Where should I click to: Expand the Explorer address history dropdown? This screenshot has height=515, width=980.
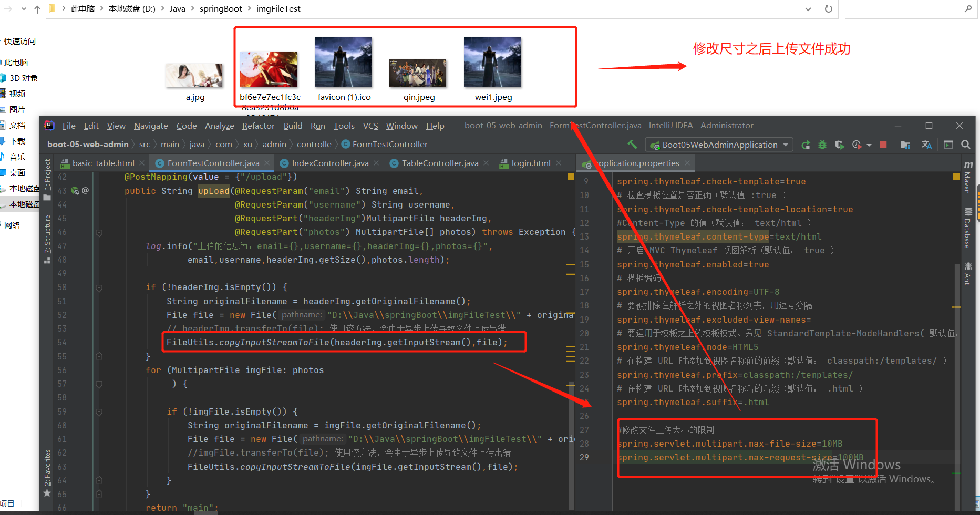point(808,9)
